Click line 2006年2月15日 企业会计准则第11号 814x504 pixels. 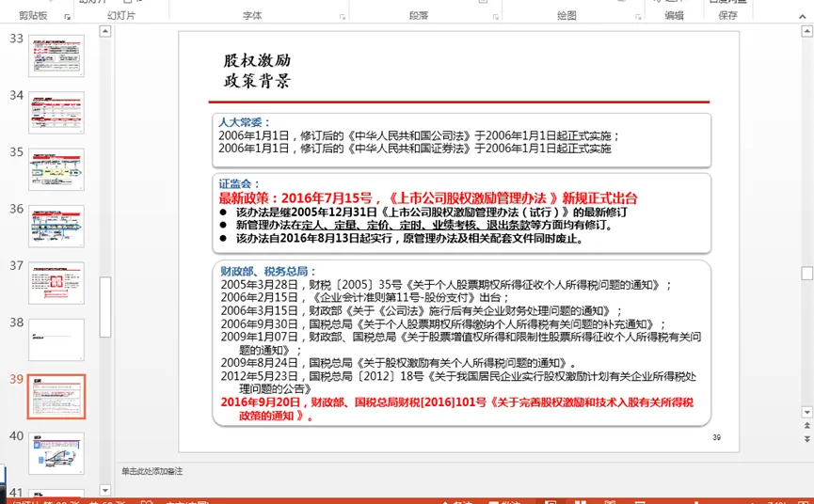pos(365,298)
